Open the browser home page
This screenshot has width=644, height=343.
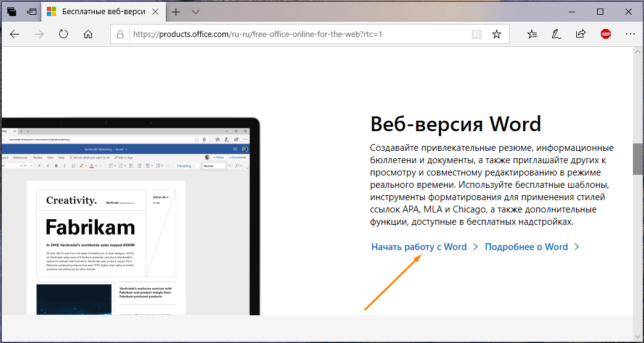point(88,34)
